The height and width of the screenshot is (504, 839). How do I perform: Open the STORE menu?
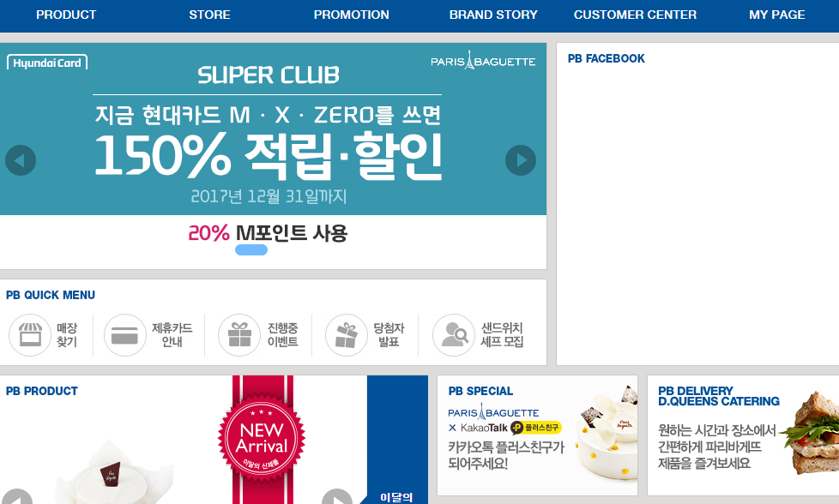[x=209, y=15]
